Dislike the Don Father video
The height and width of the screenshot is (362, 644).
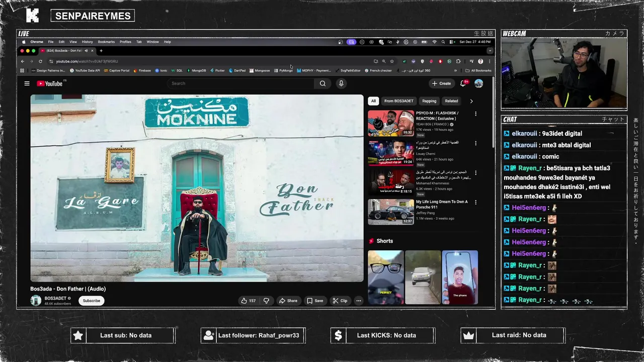[266, 301]
